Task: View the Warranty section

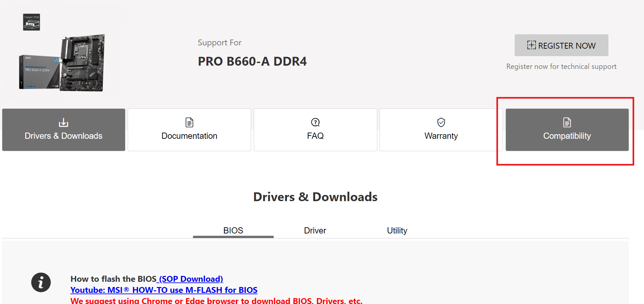Action: click(441, 130)
